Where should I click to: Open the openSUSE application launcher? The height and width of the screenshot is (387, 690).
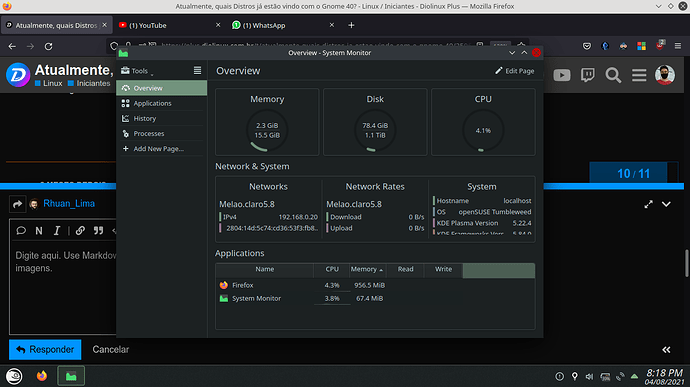(x=14, y=376)
